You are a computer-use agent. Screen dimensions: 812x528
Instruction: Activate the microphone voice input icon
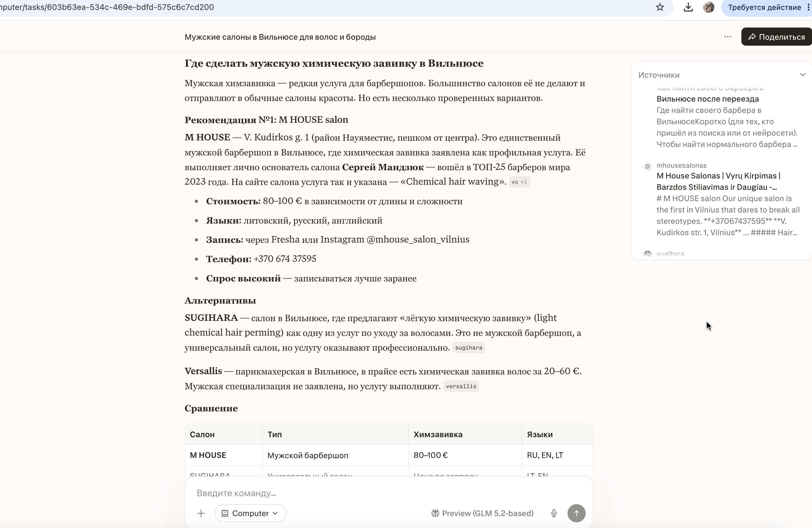tap(554, 513)
